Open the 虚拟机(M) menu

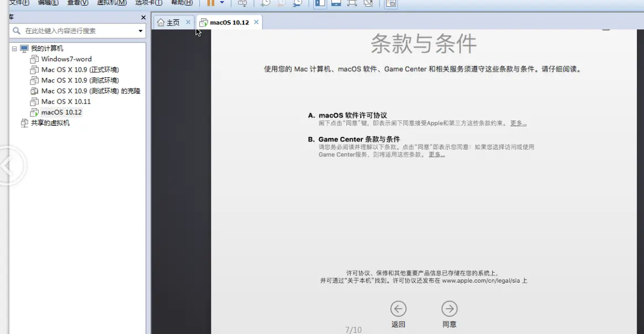click(112, 2)
